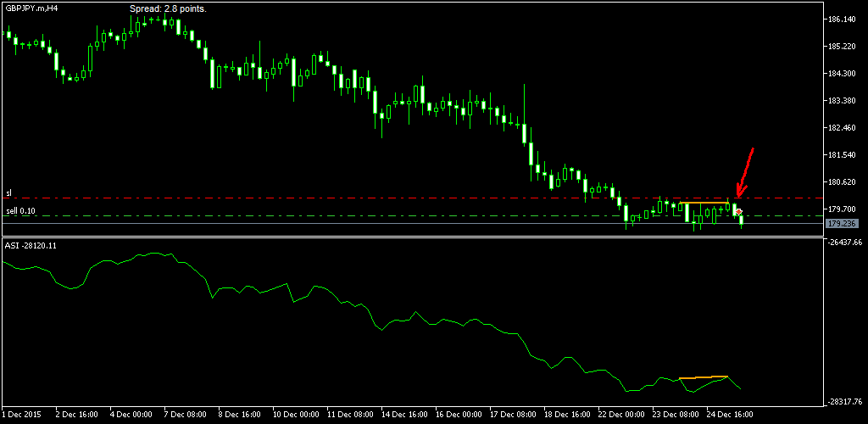The image size is (868, 424).
Task: Click the ASI -28120.11 indicator label
Action: click(x=31, y=246)
